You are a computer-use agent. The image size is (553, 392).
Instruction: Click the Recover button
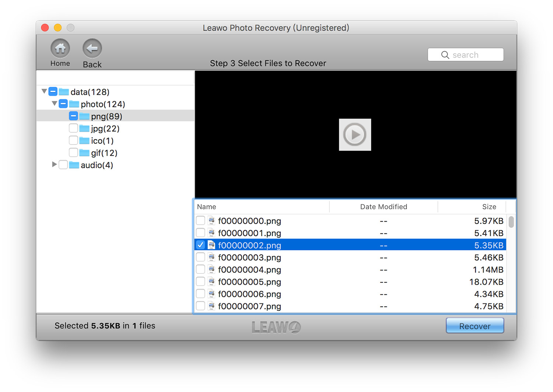point(474,326)
